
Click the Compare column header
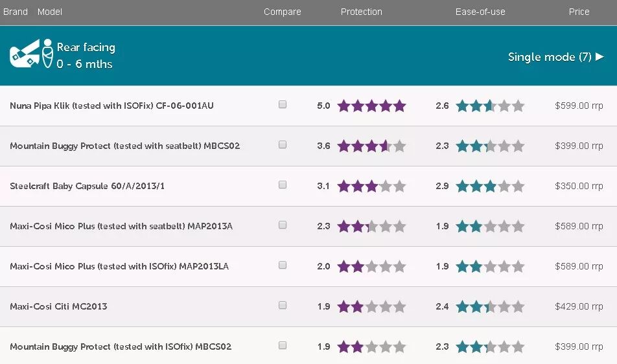tap(282, 12)
